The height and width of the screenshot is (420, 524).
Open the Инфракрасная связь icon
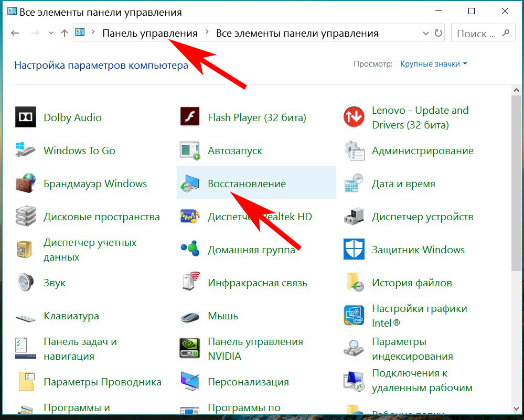coord(190,282)
